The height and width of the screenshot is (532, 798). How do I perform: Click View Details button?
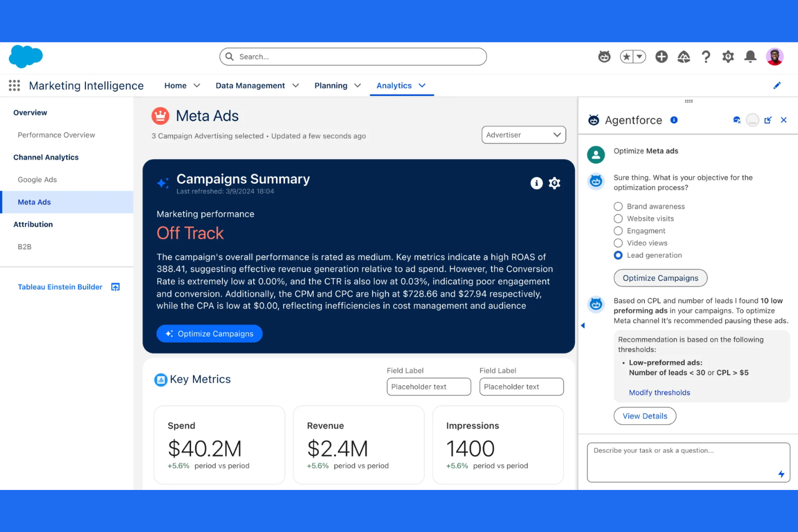click(x=645, y=416)
